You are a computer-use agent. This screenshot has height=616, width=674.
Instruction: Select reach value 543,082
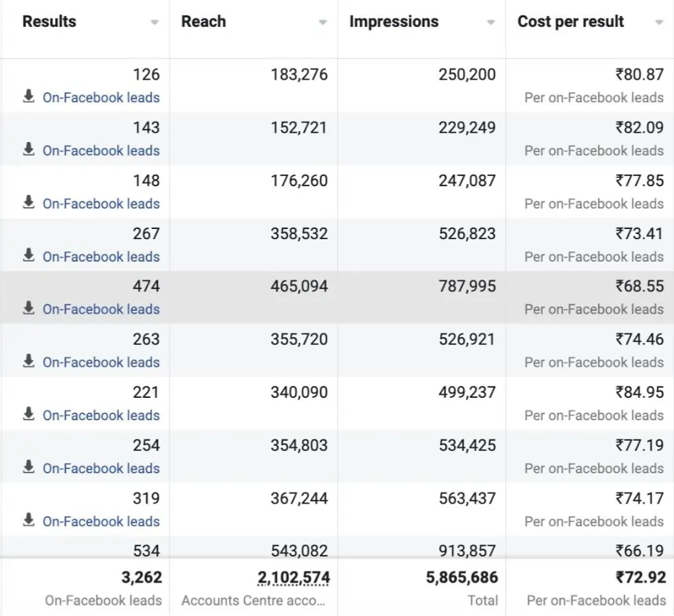coord(299,551)
